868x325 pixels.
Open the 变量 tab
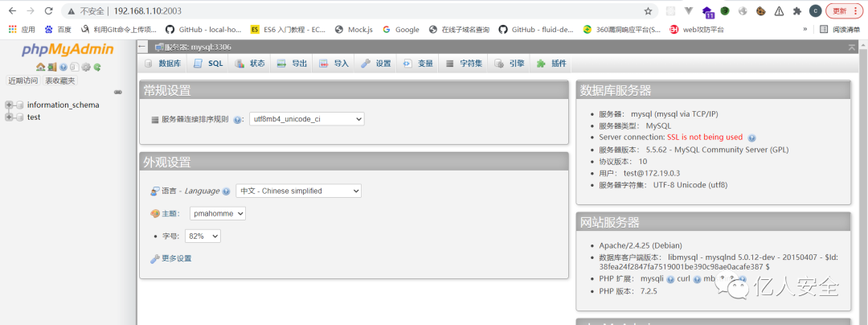click(x=418, y=64)
